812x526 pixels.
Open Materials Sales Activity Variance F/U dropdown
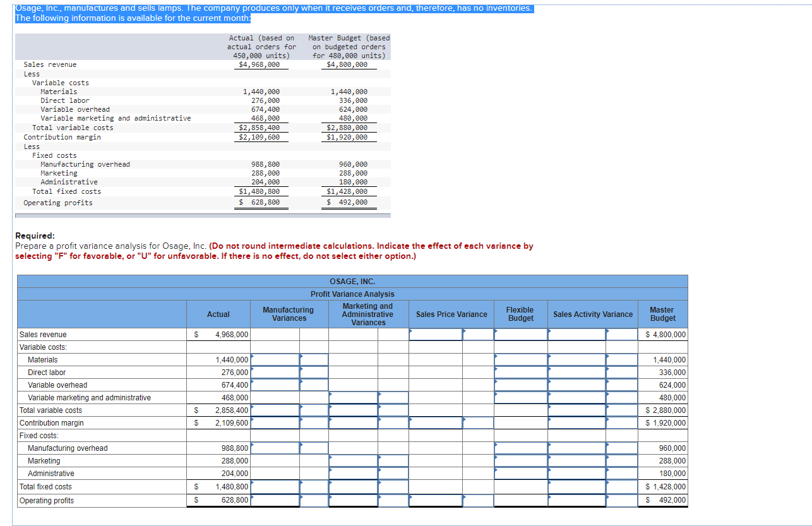pos(621,360)
